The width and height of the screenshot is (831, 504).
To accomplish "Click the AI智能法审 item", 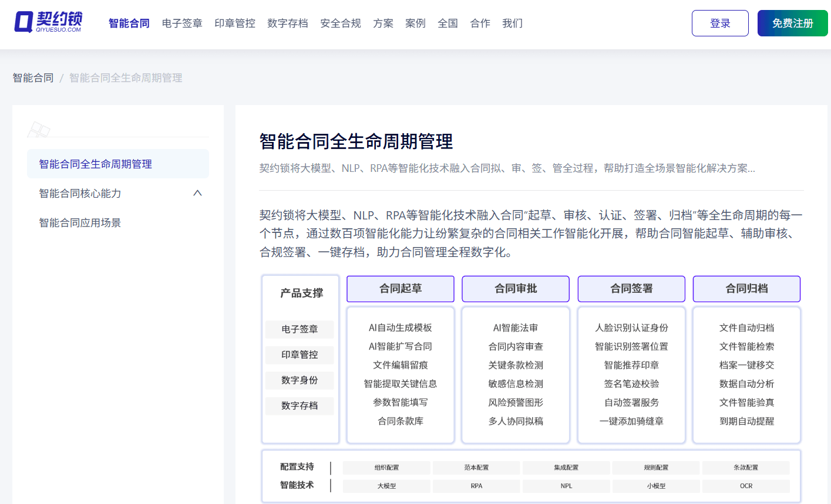I will (516, 328).
